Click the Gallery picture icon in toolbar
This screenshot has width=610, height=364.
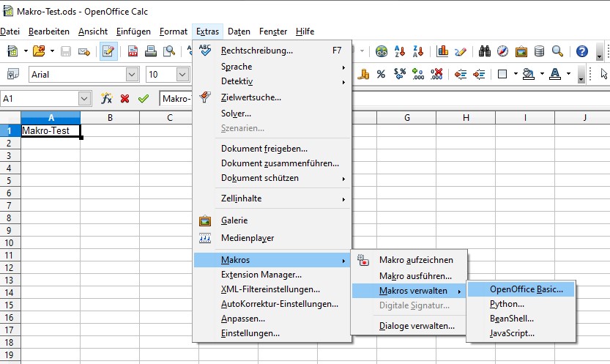(521, 51)
